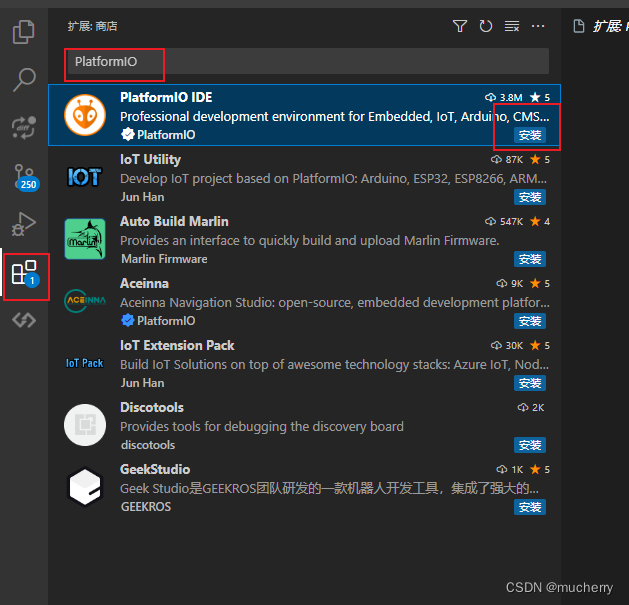This screenshot has height=605, width=629.
Task: Click Jun Han publisher under IoT Utility
Action: point(142,197)
